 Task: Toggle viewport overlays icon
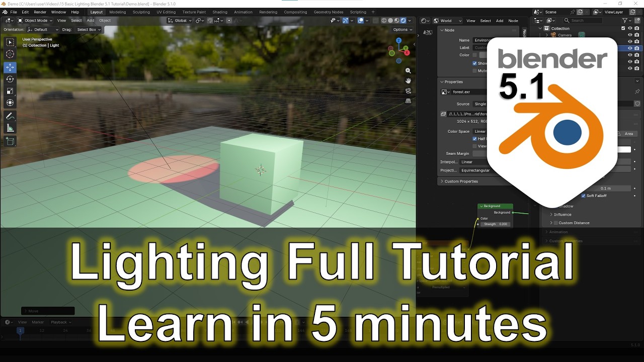coord(361,21)
